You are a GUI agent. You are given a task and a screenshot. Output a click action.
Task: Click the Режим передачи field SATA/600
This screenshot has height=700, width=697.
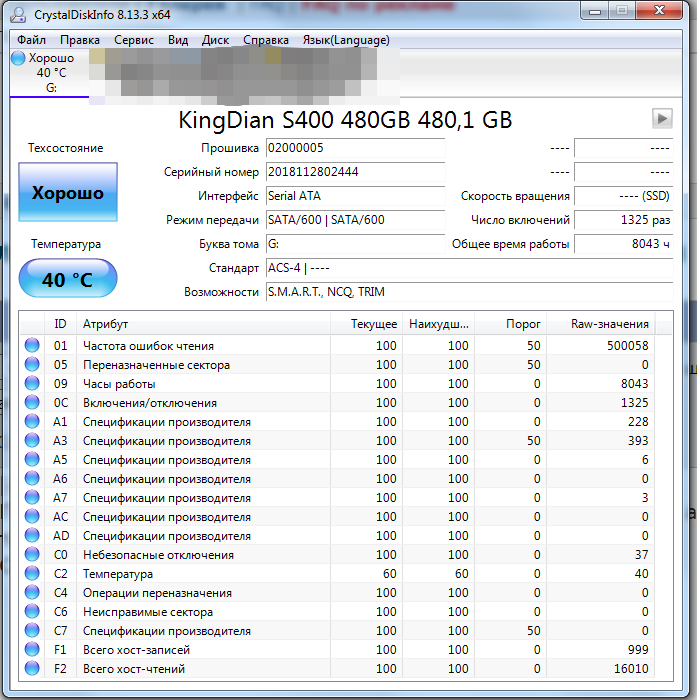[355, 220]
